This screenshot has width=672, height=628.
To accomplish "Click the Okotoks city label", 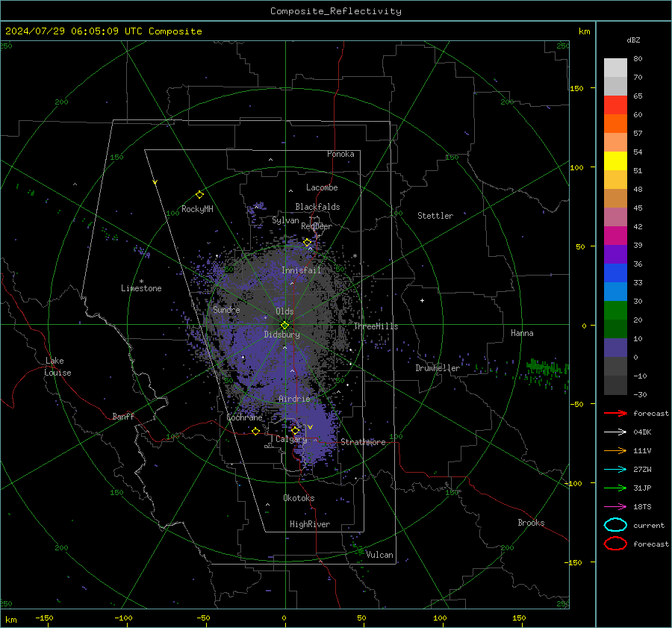I will pyautogui.click(x=299, y=498).
